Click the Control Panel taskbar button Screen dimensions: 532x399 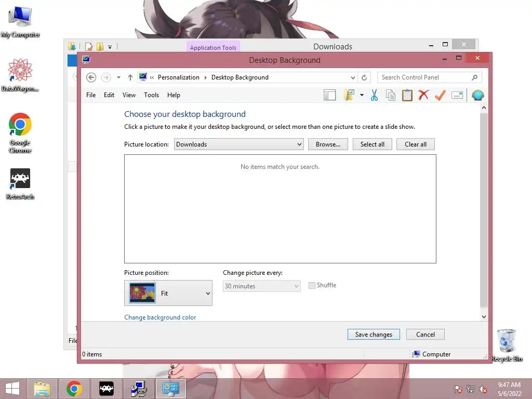coord(170,389)
